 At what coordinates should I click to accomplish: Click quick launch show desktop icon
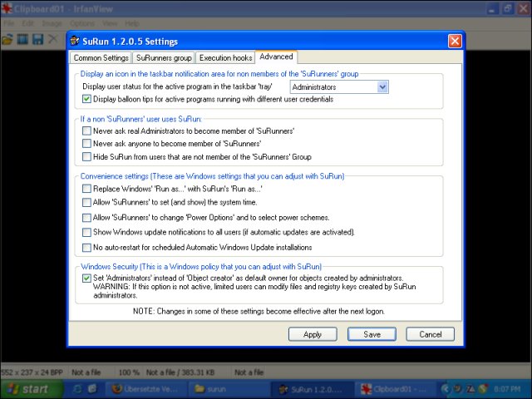92,389
